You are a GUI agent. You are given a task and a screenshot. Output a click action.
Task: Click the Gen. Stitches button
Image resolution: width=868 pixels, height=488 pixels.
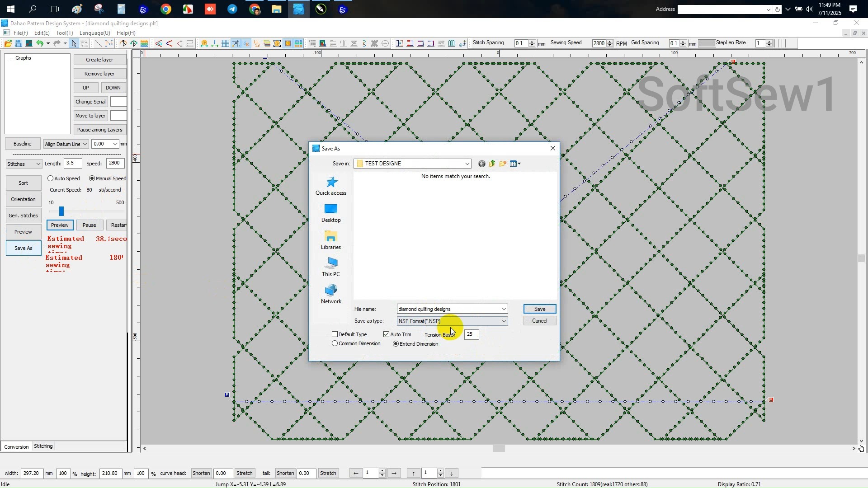(x=24, y=216)
